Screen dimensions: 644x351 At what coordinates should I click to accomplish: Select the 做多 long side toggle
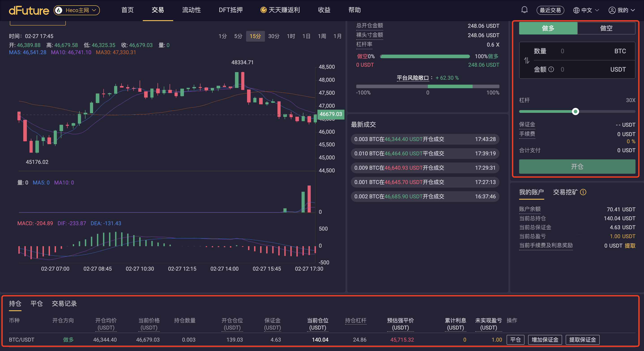548,28
